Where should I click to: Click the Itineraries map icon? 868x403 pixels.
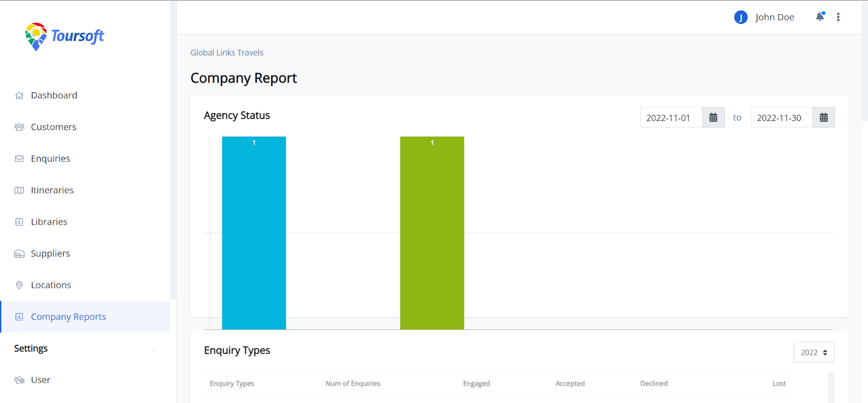pos(20,190)
